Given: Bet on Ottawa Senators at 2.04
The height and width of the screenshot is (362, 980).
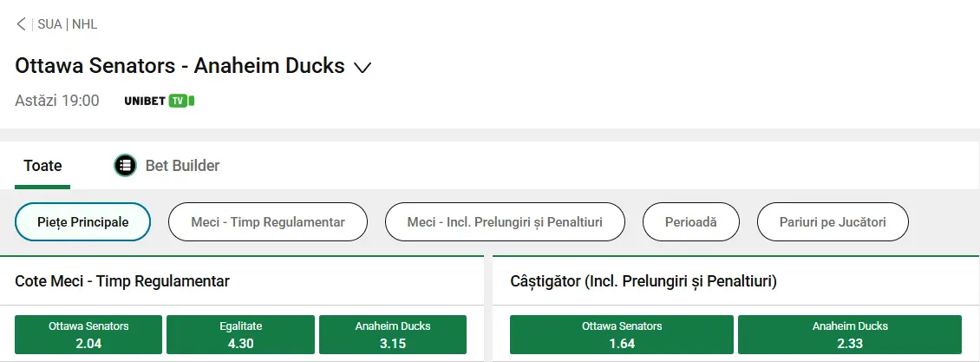Looking at the screenshot, I should coord(88,334).
